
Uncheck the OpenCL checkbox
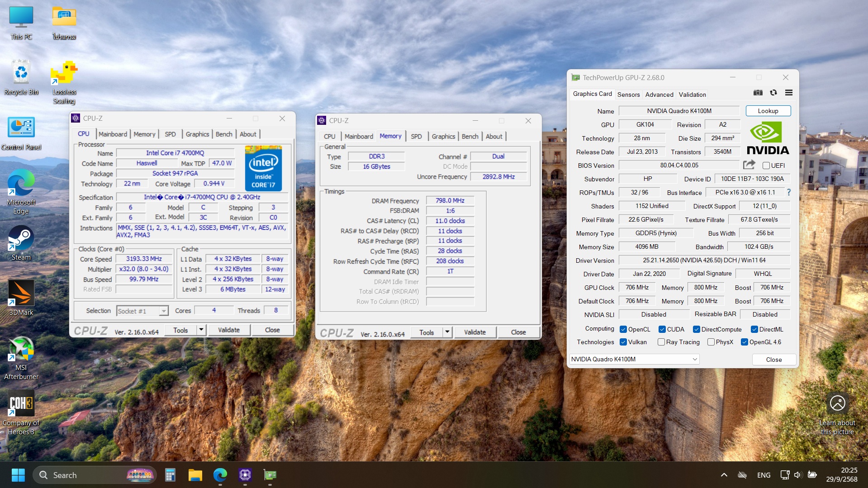pyautogui.click(x=623, y=329)
